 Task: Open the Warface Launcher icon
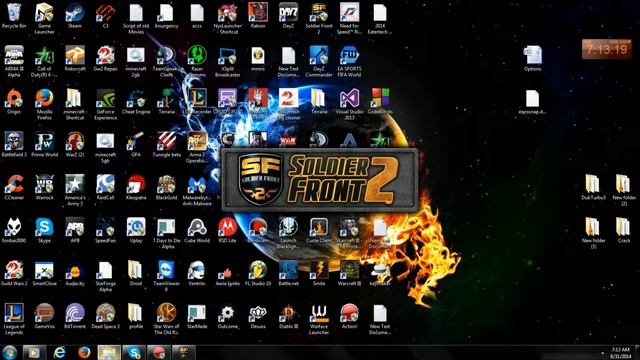click(319, 319)
